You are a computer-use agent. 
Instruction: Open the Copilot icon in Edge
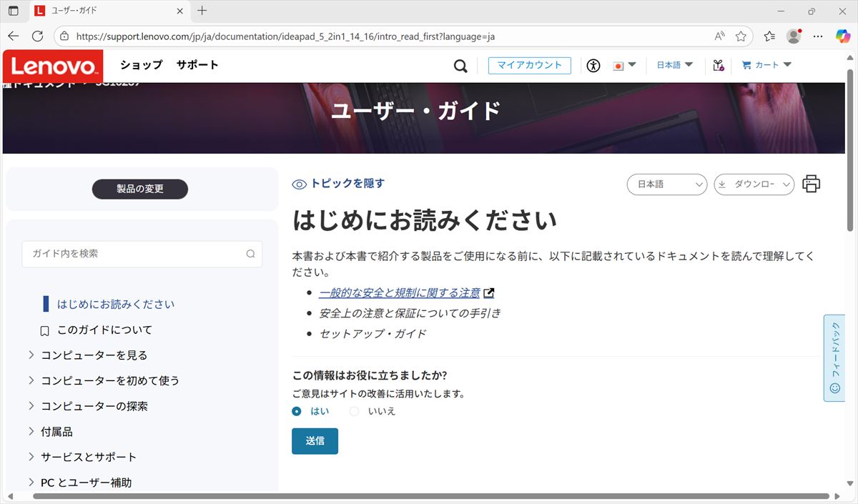[x=842, y=36]
